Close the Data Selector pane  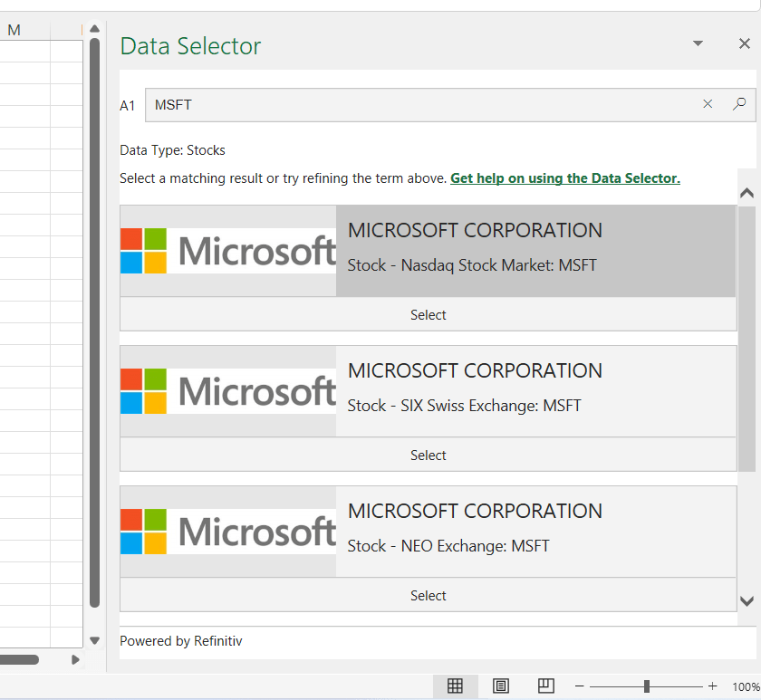745,43
